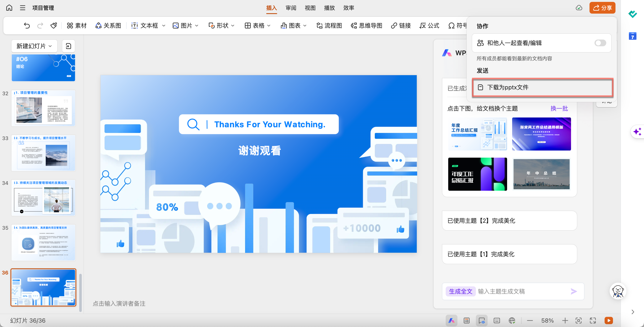Image resolution: width=644 pixels, height=327 pixels.
Task: Open 已使用主题【2】完成美化 card
Action: [x=509, y=221]
